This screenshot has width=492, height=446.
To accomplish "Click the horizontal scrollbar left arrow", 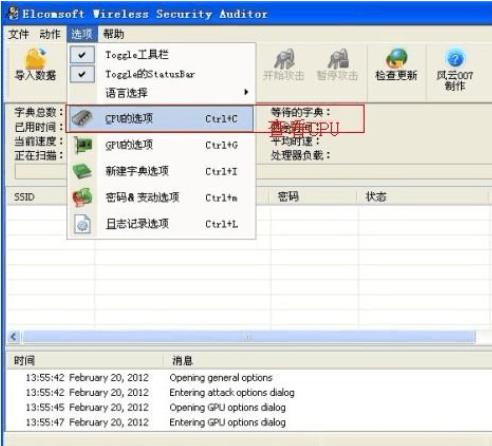I will [x=14, y=337].
